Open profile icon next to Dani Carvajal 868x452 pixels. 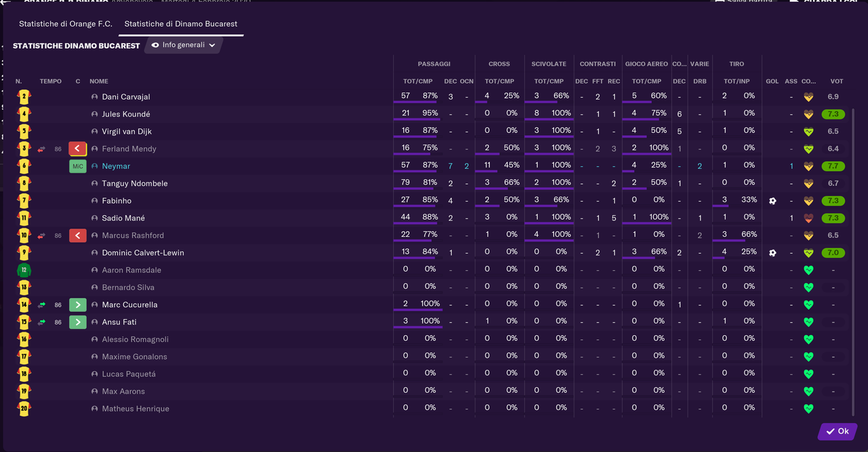(x=94, y=97)
